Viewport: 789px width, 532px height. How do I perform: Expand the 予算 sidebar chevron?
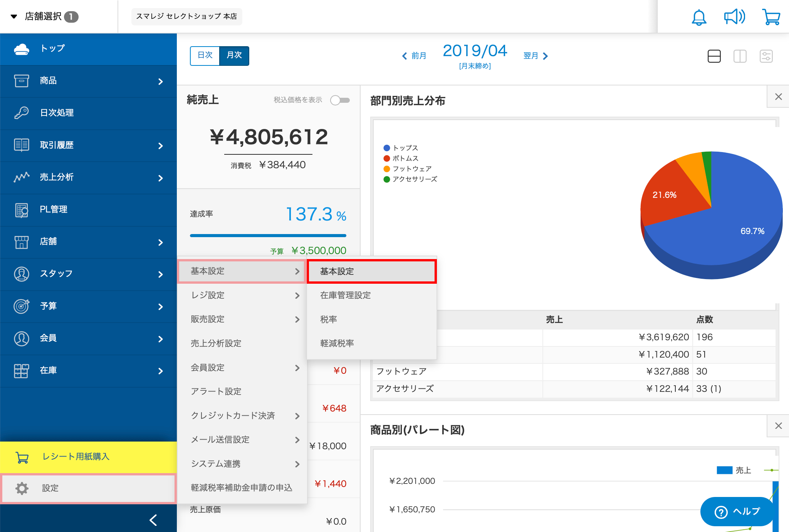point(161,306)
